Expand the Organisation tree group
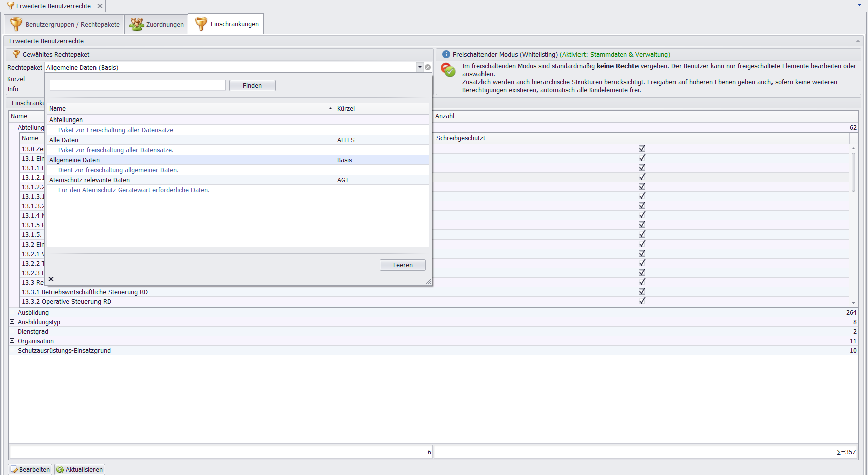Image resolution: width=868 pixels, height=475 pixels. (x=12, y=341)
